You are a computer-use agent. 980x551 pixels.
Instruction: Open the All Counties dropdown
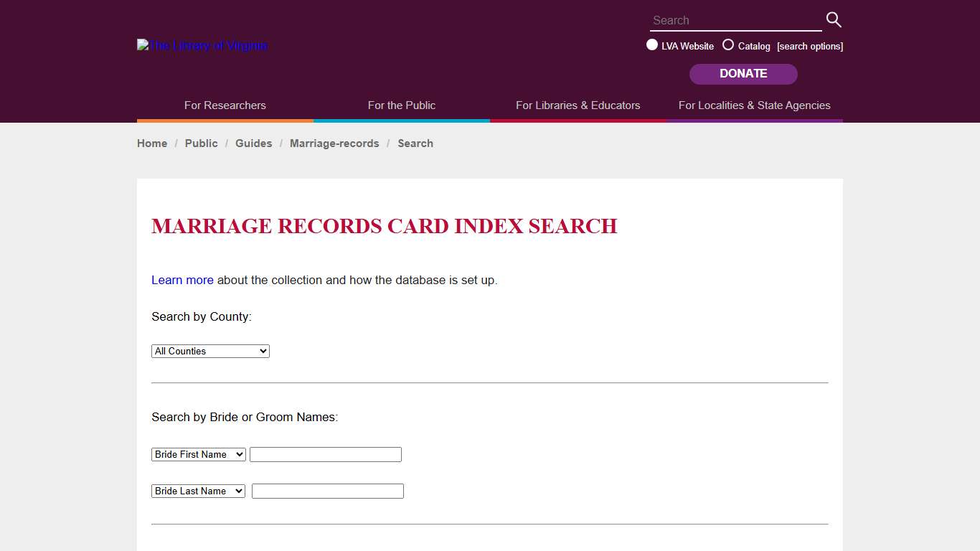pyautogui.click(x=209, y=351)
